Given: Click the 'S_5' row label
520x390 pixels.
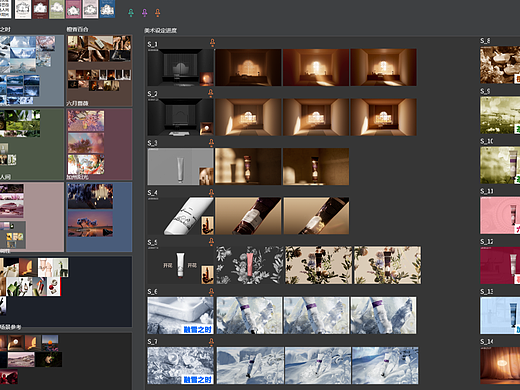Looking at the screenshot, I should [153, 242].
